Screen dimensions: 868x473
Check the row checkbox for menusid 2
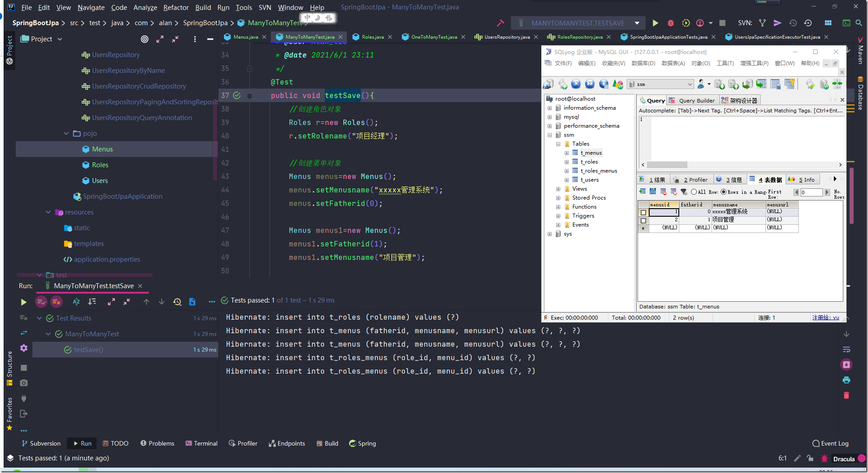coord(643,220)
